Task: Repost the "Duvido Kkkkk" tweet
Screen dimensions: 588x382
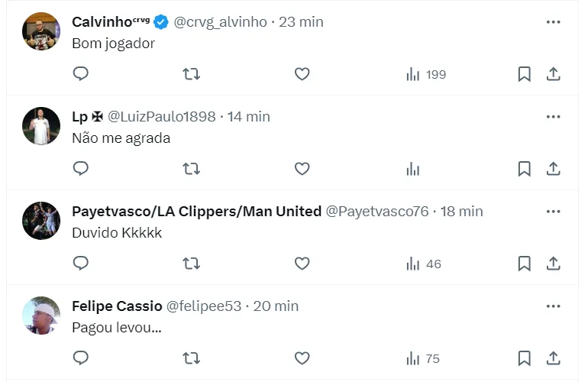Action: pos(192,264)
